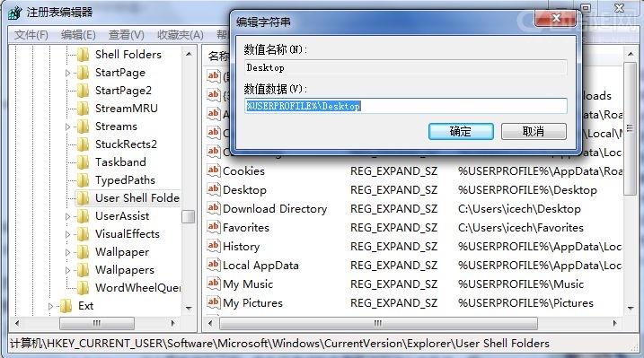Click the ab string icon for History
The width and height of the screenshot is (644, 358).
click(x=213, y=246)
